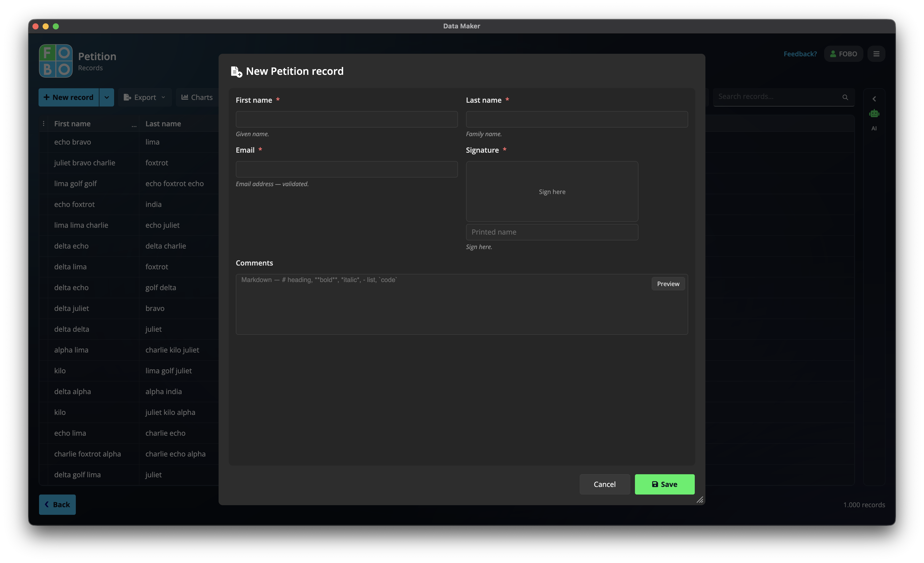Click the New Petition record document icon
Viewport: 924px width, 563px height.
(x=236, y=71)
